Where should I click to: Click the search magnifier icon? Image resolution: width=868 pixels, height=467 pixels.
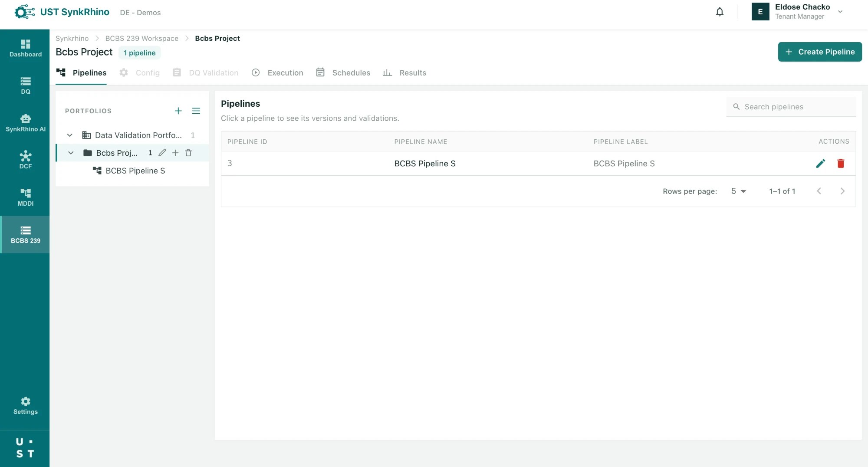coord(736,107)
